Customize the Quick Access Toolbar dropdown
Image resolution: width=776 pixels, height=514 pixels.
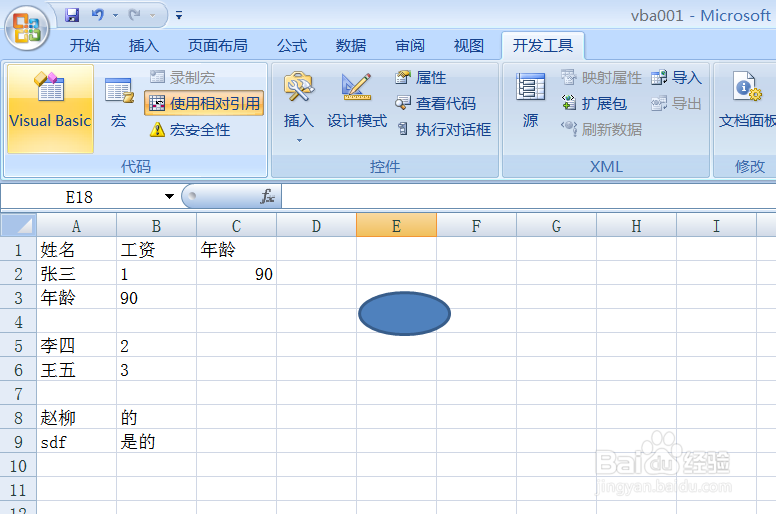coord(179,16)
